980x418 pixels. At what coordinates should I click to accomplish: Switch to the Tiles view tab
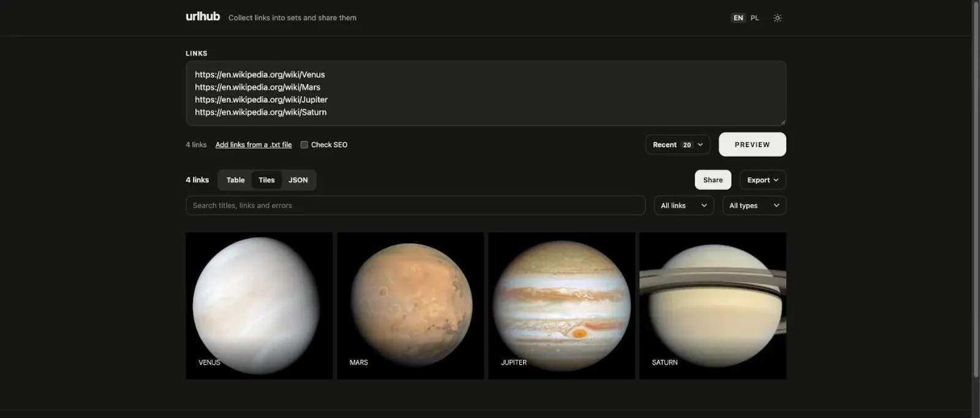266,180
